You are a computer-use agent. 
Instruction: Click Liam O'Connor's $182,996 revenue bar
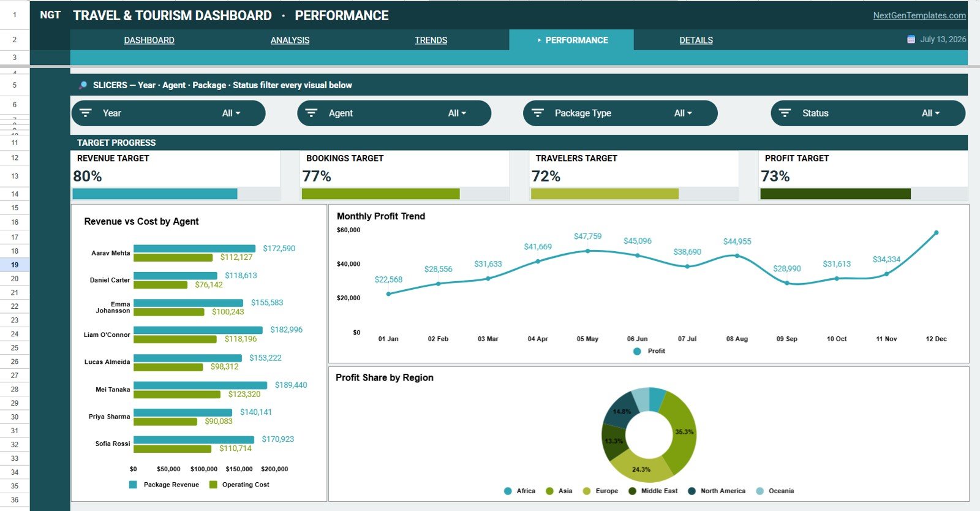pos(198,330)
